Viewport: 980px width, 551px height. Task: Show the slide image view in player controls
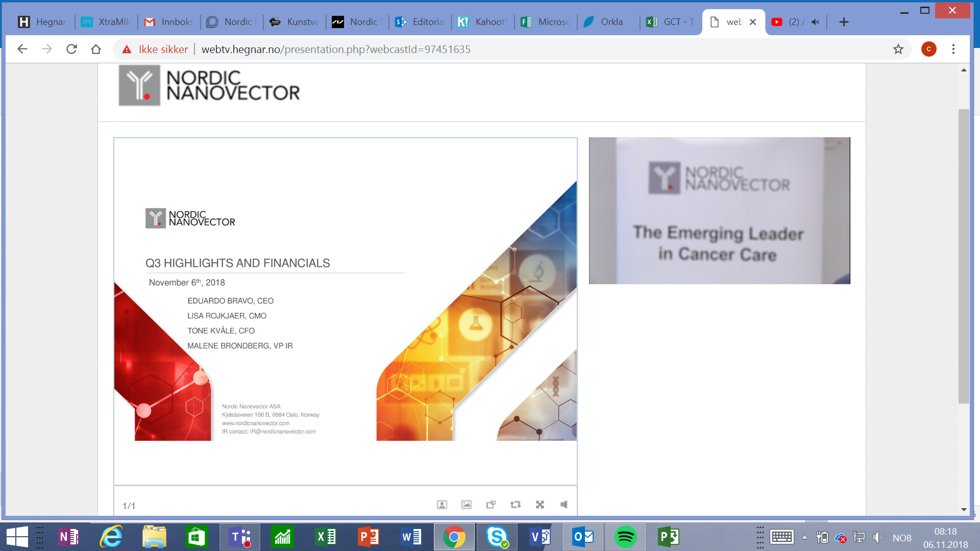(467, 505)
